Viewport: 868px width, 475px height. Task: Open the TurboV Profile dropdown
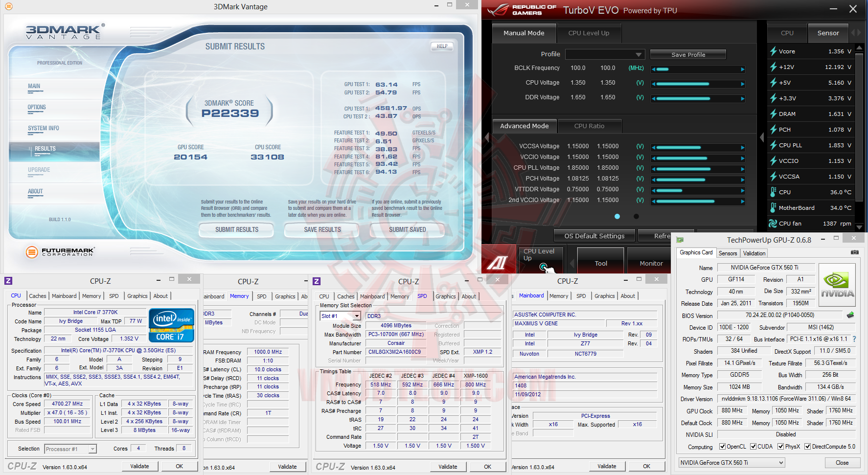[x=605, y=54]
